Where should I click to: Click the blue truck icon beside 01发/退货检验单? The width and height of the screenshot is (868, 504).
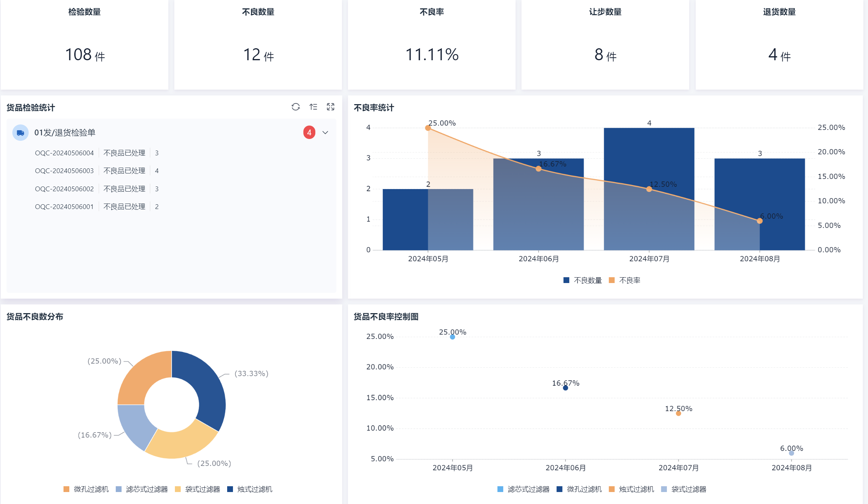click(x=20, y=133)
